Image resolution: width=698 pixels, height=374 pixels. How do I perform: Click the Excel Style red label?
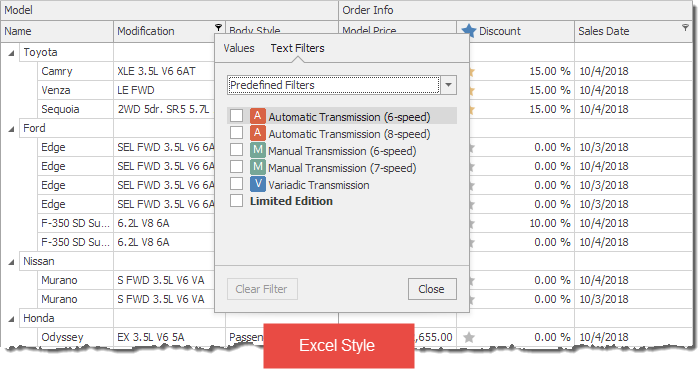pos(338,346)
